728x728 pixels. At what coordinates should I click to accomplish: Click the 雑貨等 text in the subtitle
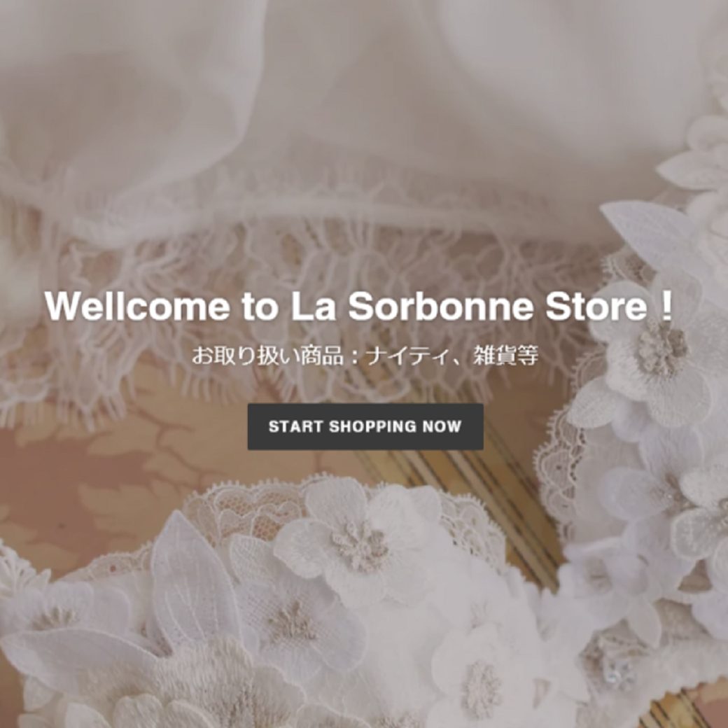[x=505, y=356]
